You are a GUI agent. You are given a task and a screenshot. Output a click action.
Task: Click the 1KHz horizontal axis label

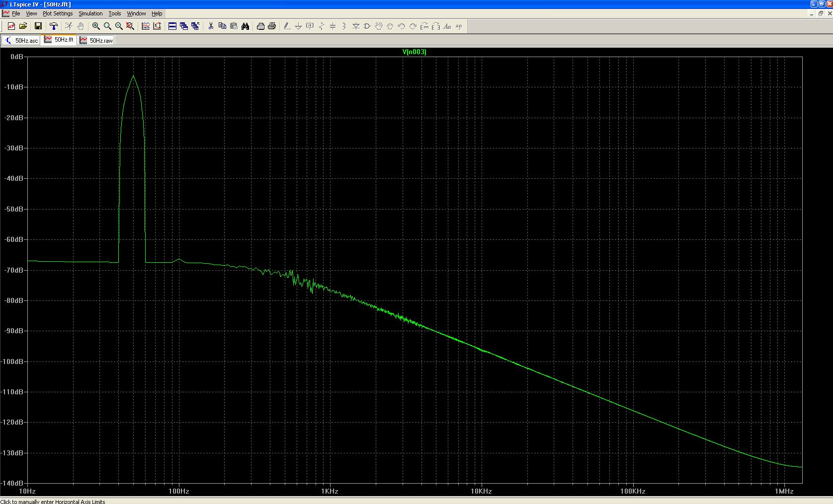tap(330, 491)
